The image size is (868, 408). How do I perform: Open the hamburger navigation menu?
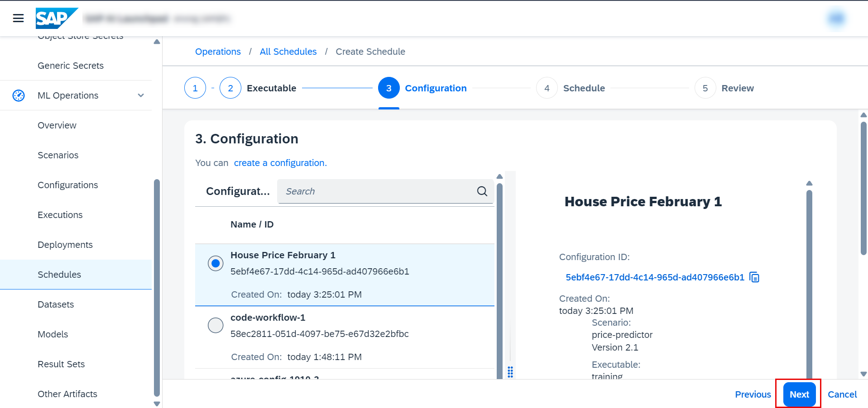[x=18, y=18]
